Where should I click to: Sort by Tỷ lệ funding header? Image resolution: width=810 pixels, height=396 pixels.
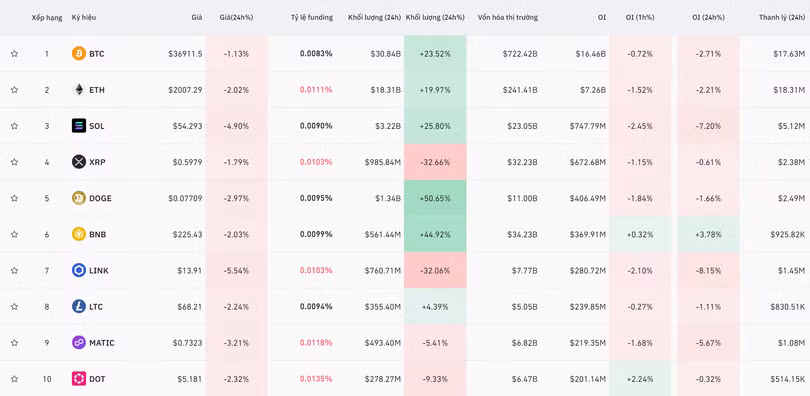[x=312, y=18]
